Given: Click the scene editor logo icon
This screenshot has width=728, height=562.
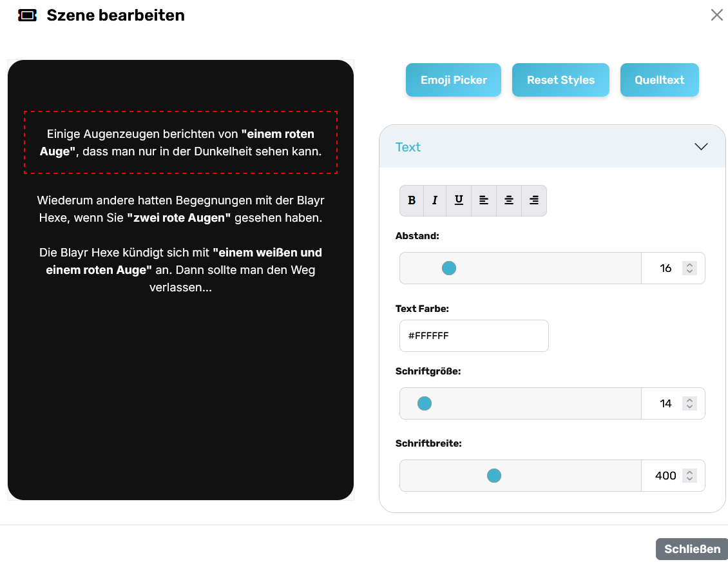Looking at the screenshot, I should (28, 15).
